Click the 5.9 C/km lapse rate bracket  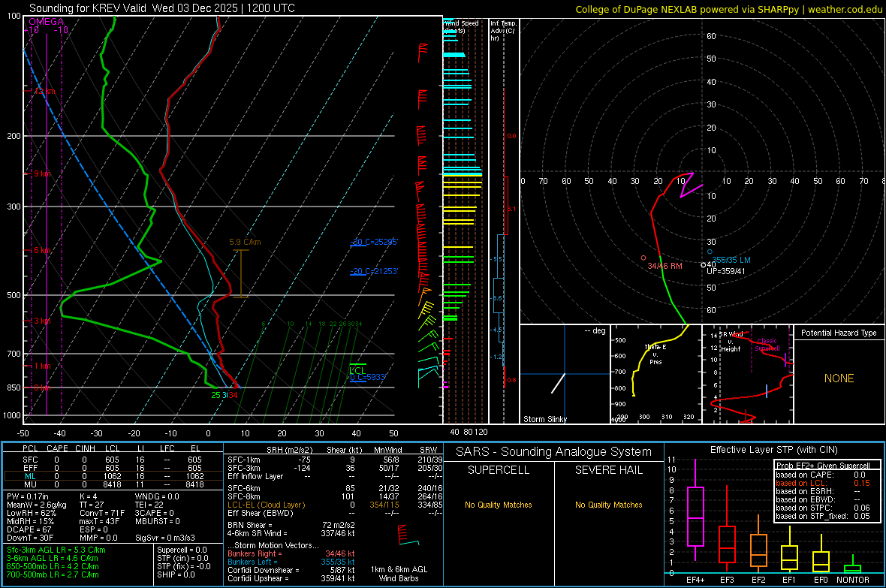(x=241, y=273)
